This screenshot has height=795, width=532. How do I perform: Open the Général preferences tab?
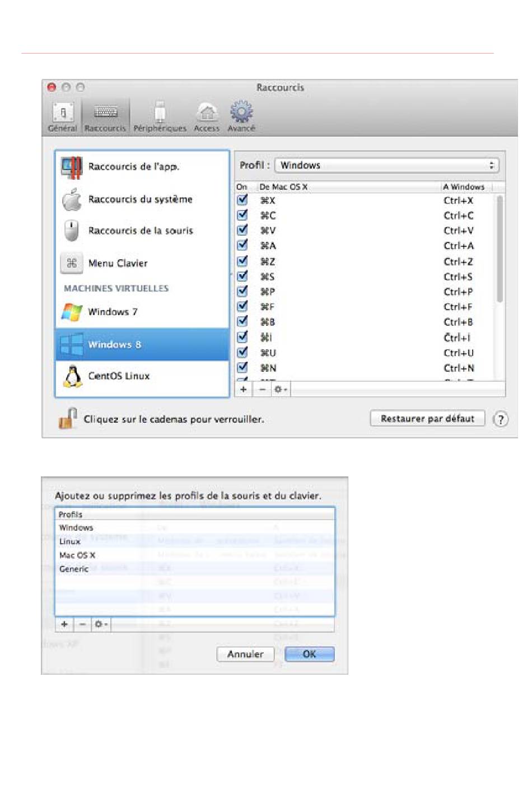coord(62,117)
